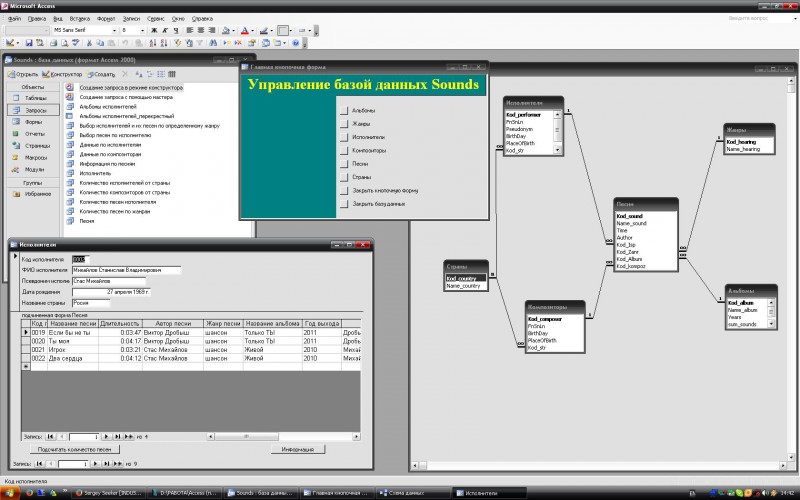Open the Правка menu

(x=37, y=19)
